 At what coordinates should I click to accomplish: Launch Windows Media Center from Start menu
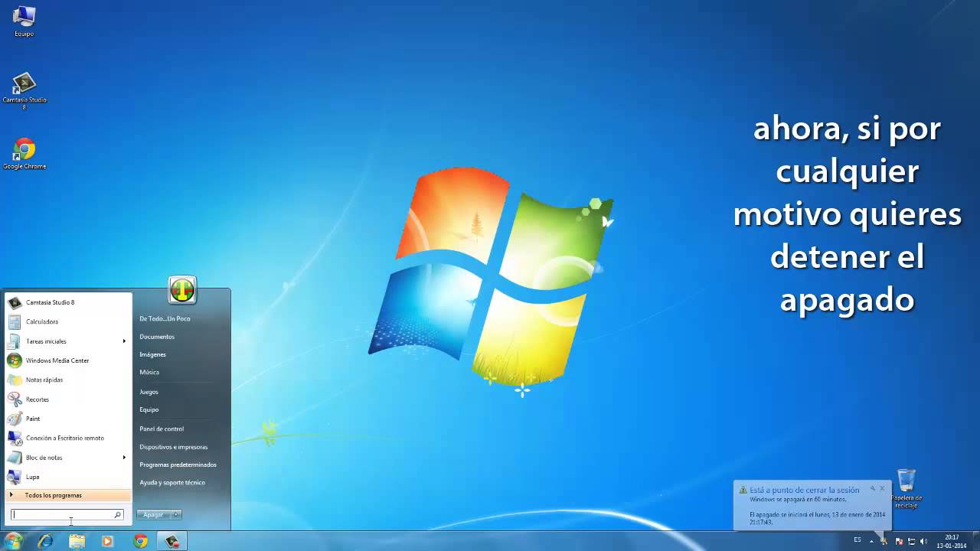click(x=68, y=360)
